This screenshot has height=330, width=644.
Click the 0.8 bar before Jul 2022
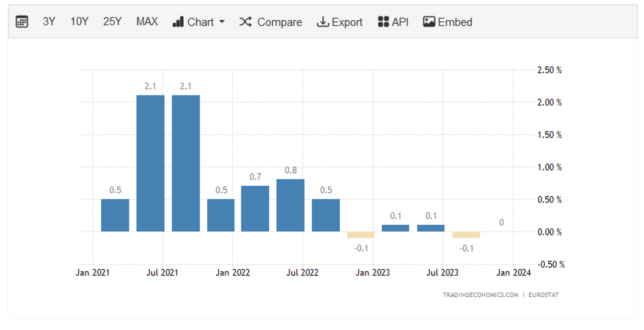[x=290, y=205]
